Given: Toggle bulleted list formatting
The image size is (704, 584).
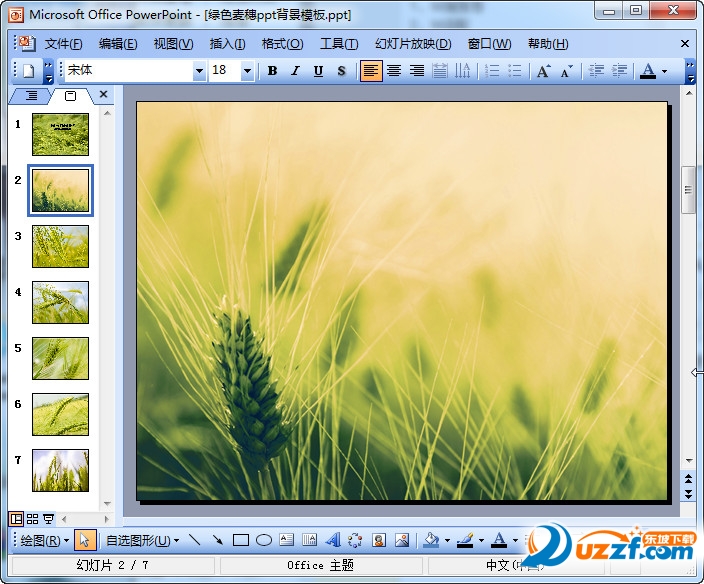Looking at the screenshot, I should 515,71.
